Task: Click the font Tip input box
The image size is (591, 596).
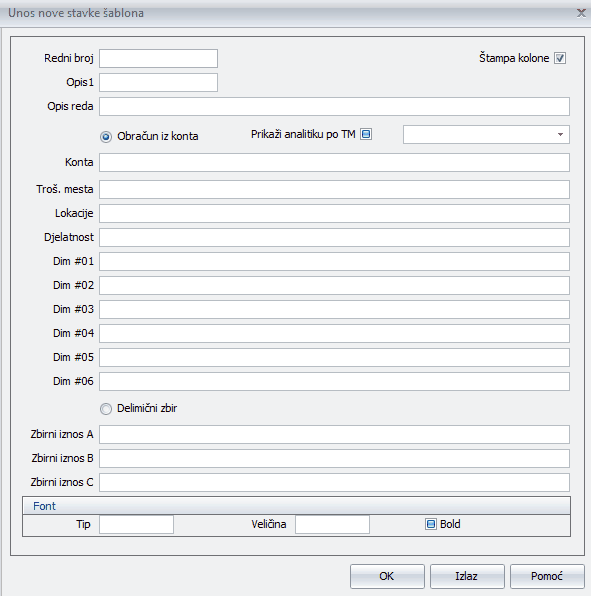Action: pos(136,525)
